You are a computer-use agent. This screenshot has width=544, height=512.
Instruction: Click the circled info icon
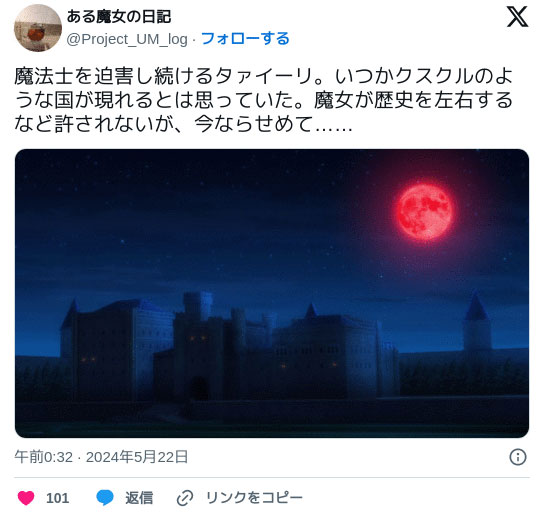click(x=518, y=457)
